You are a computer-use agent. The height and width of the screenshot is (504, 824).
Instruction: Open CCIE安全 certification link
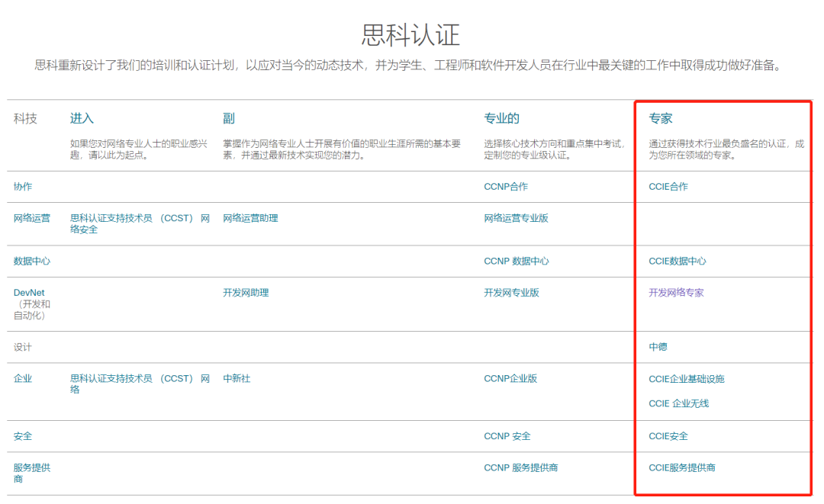668,436
